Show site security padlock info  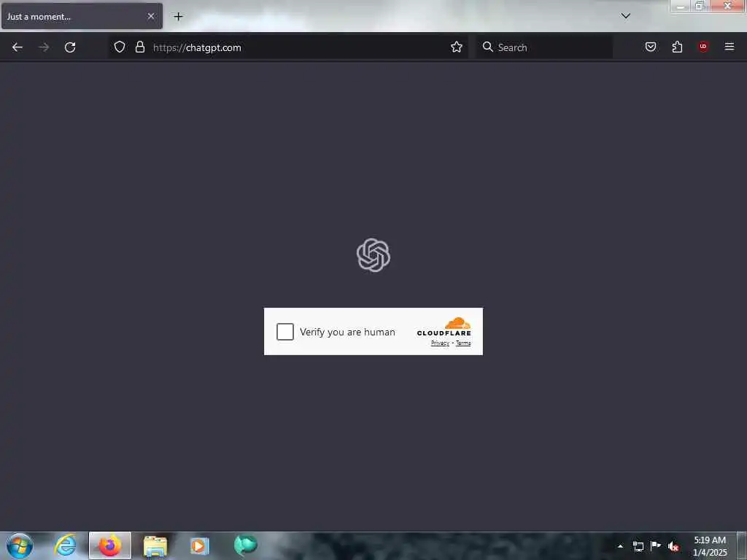(x=139, y=47)
